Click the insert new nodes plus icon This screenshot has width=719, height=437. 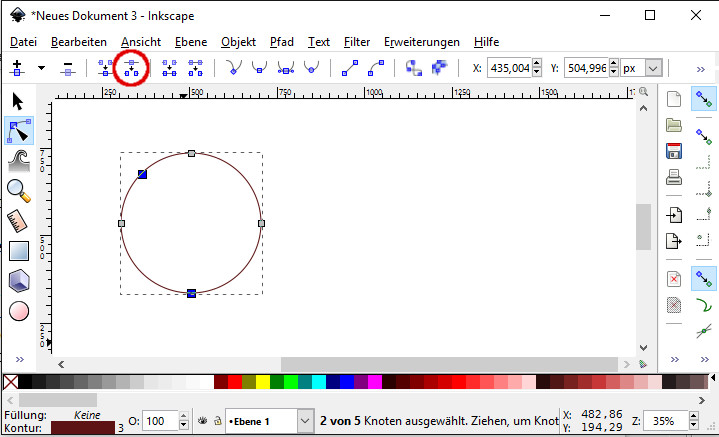click(16, 68)
